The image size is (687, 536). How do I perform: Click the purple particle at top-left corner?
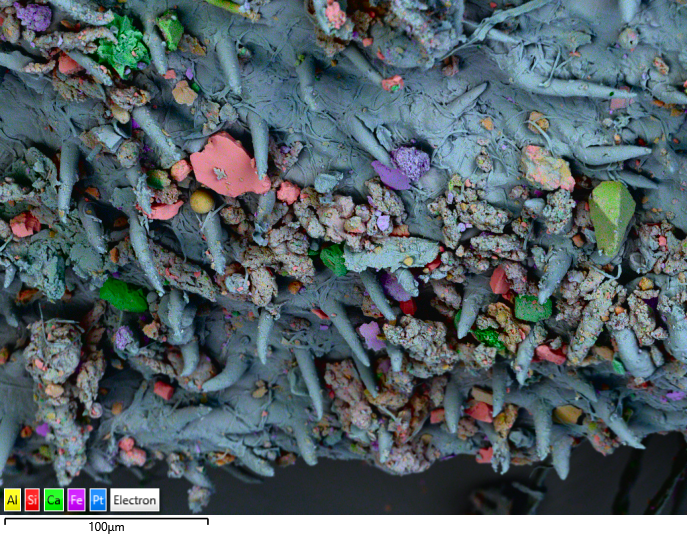coord(33,16)
